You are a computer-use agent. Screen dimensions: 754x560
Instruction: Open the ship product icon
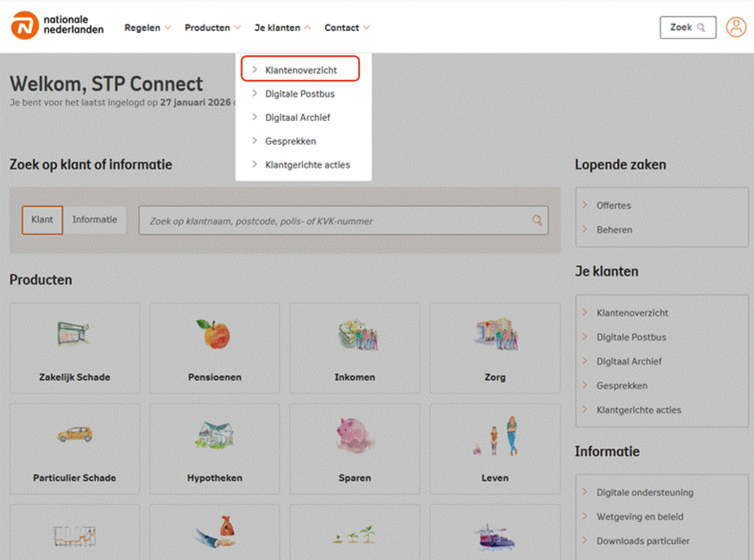pos(494,537)
